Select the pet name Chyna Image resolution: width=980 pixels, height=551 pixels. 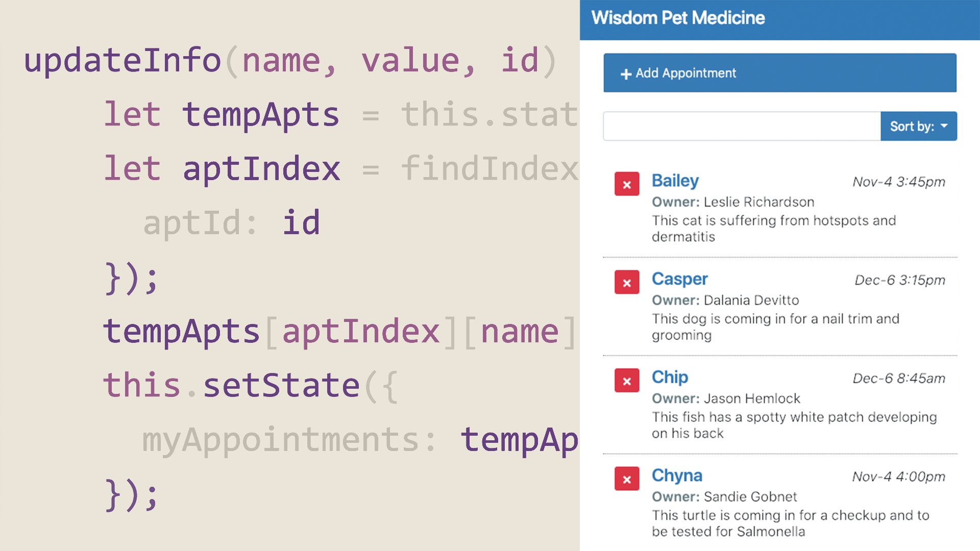pos(677,475)
